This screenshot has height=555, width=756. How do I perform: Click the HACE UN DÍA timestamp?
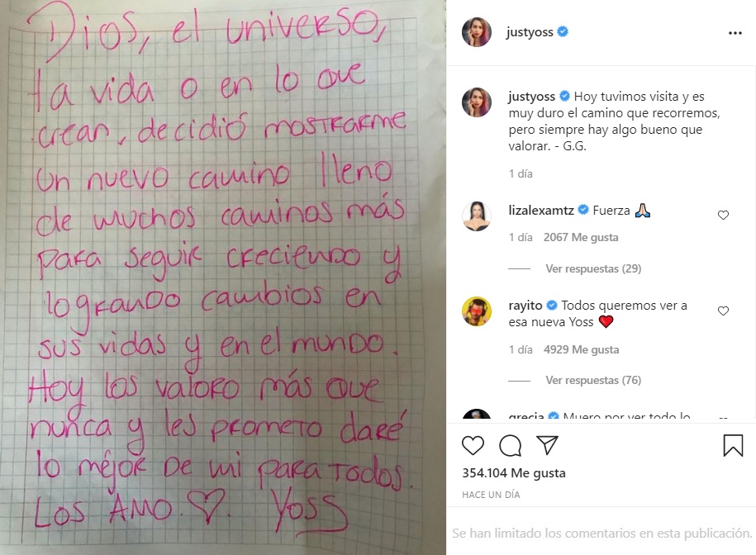(491, 495)
